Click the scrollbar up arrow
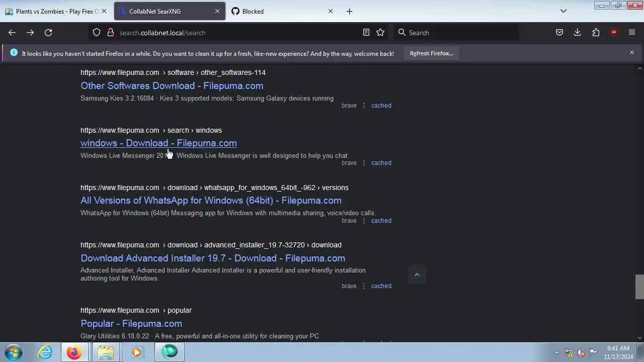The image size is (644, 362). point(639,68)
